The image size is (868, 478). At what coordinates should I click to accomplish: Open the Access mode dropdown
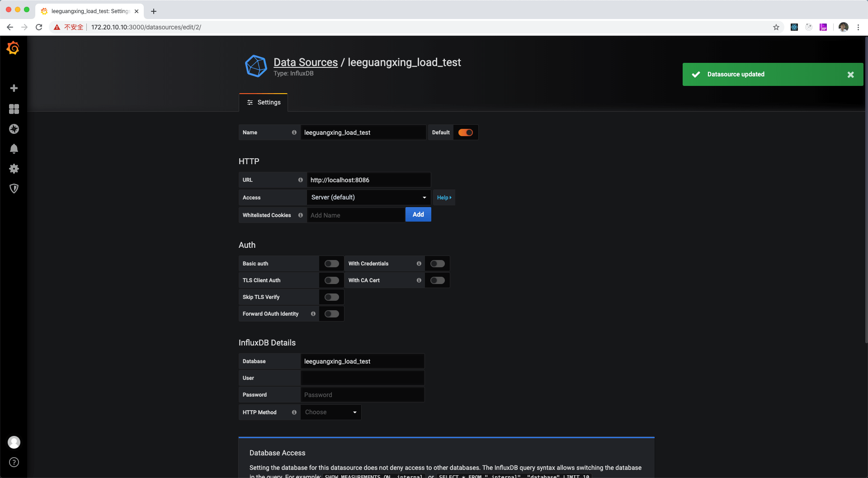tap(368, 198)
